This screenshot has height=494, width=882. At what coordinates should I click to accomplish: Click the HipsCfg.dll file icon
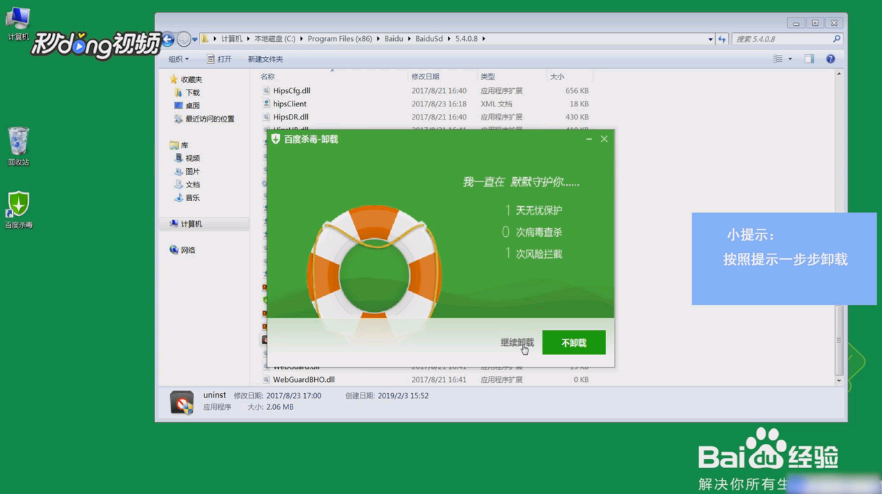pos(266,91)
